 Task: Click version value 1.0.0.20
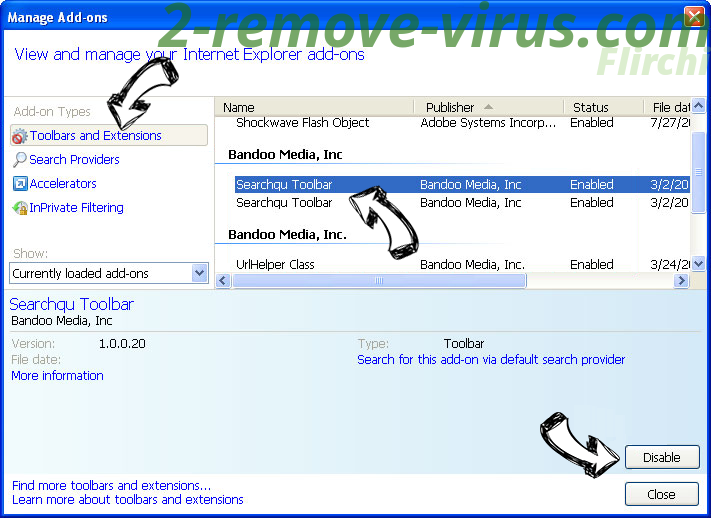point(122,343)
